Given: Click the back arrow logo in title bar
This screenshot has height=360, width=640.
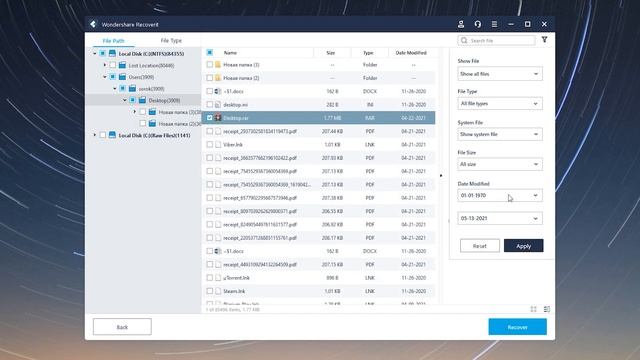Looking at the screenshot, I should (93, 24).
